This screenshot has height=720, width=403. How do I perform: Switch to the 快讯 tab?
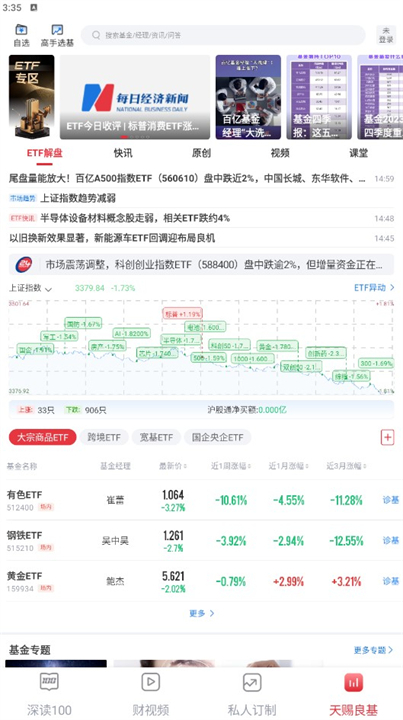click(x=123, y=153)
